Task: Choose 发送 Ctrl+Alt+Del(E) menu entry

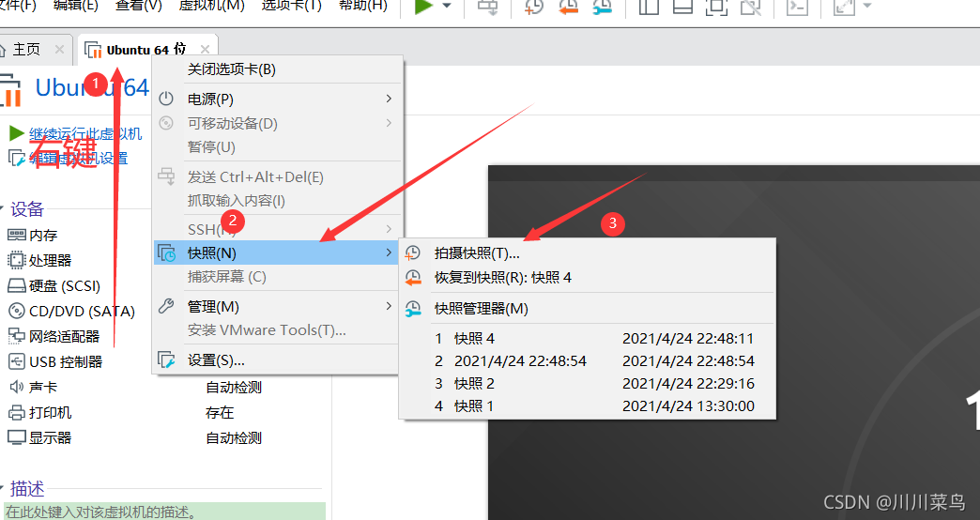Action: tap(276, 176)
